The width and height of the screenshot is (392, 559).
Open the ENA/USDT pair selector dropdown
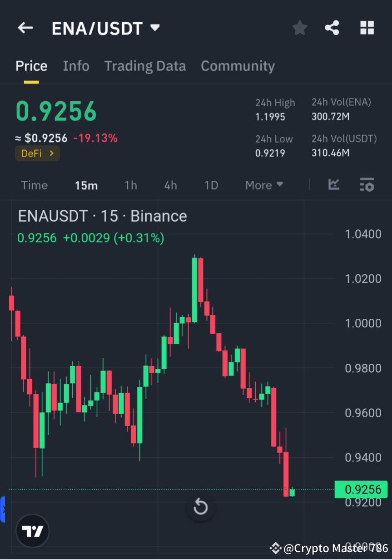click(x=106, y=28)
